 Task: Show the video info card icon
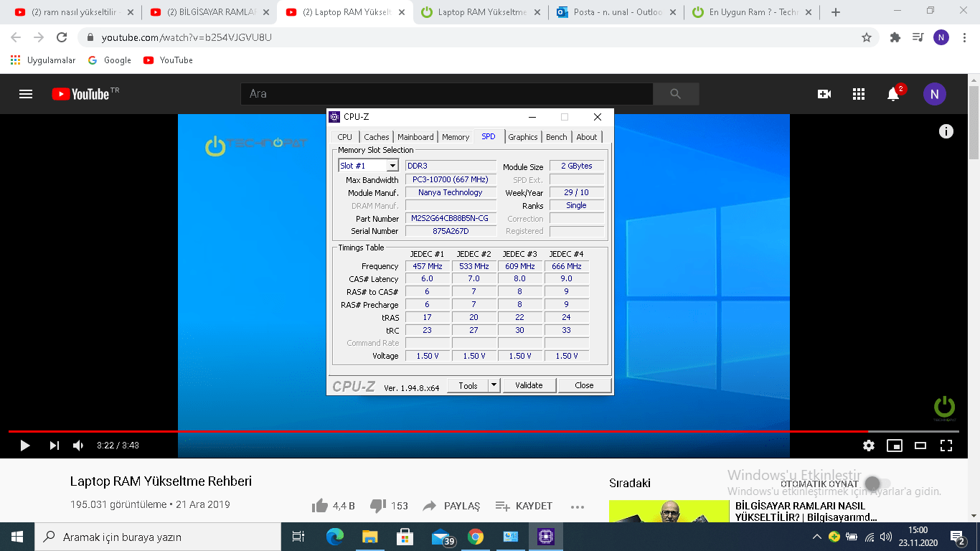pyautogui.click(x=946, y=131)
